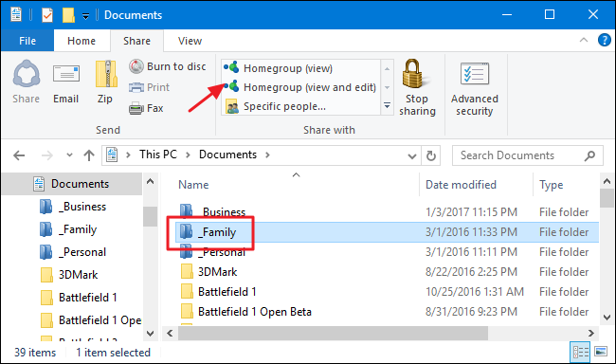Choose Burn to disc

point(168,66)
